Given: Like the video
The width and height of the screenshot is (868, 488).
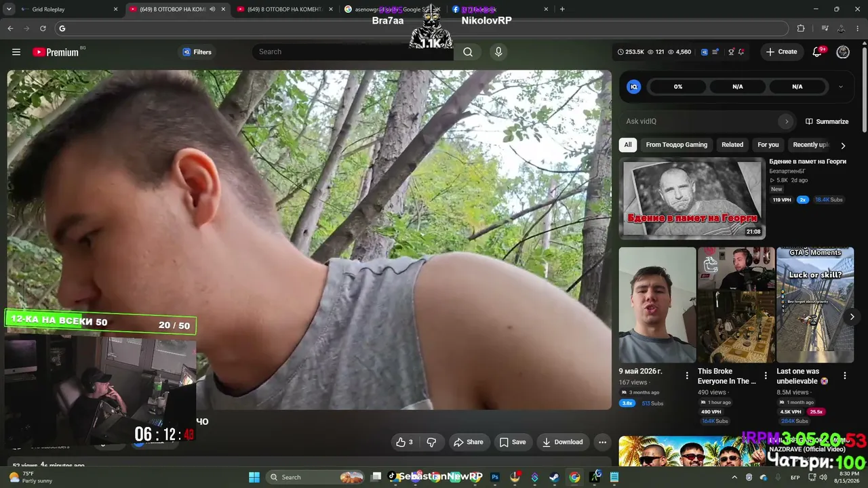Looking at the screenshot, I should [x=404, y=442].
